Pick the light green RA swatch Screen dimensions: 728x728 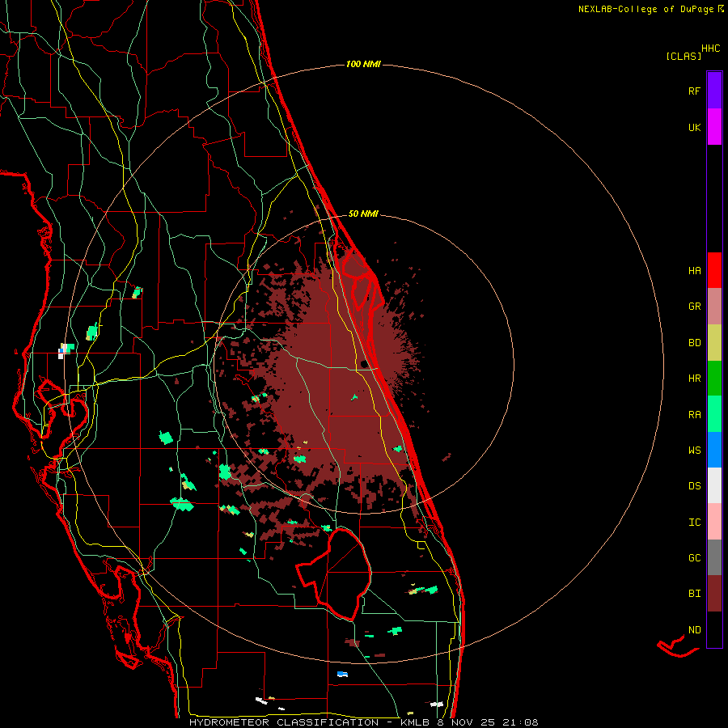click(714, 414)
